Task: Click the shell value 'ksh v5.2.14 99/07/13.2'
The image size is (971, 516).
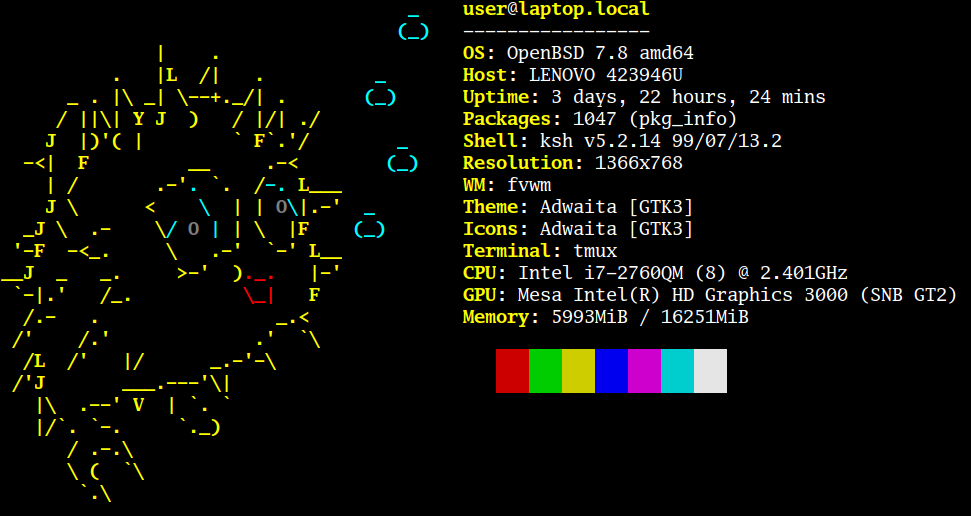Action: click(x=661, y=141)
